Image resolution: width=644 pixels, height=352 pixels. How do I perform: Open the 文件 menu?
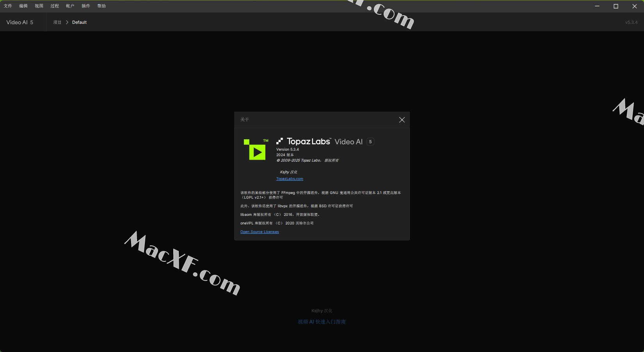click(x=8, y=6)
